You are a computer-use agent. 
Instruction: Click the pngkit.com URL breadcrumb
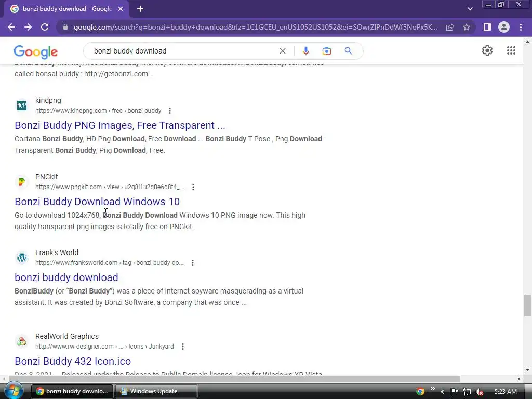coord(110,187)
